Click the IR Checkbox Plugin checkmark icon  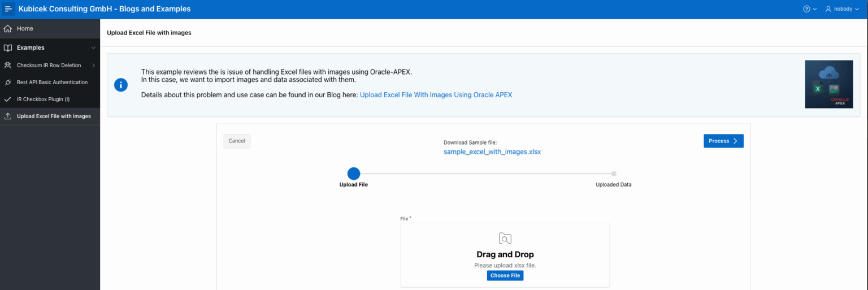coord(8,99)
